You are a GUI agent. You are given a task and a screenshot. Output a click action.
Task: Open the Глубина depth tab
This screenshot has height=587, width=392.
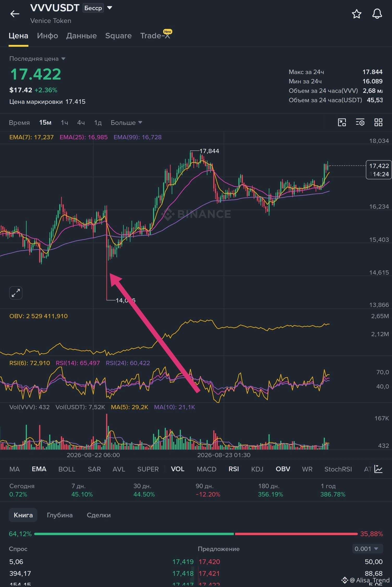click(x=60, y=515)
